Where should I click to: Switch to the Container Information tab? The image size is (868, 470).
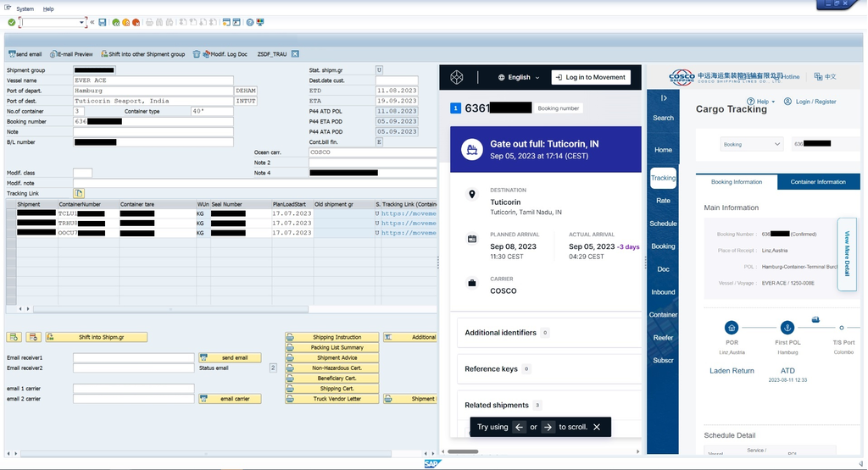(818, 182)
